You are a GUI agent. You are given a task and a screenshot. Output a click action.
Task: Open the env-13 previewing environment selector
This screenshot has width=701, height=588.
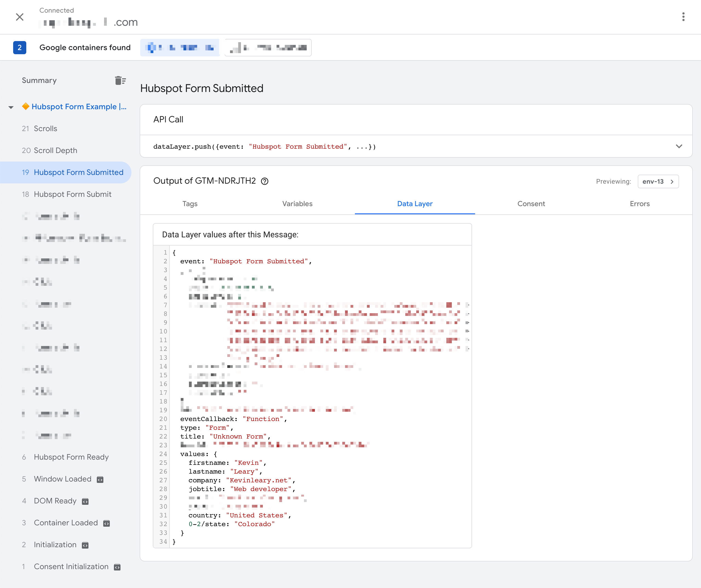point(658,181)
